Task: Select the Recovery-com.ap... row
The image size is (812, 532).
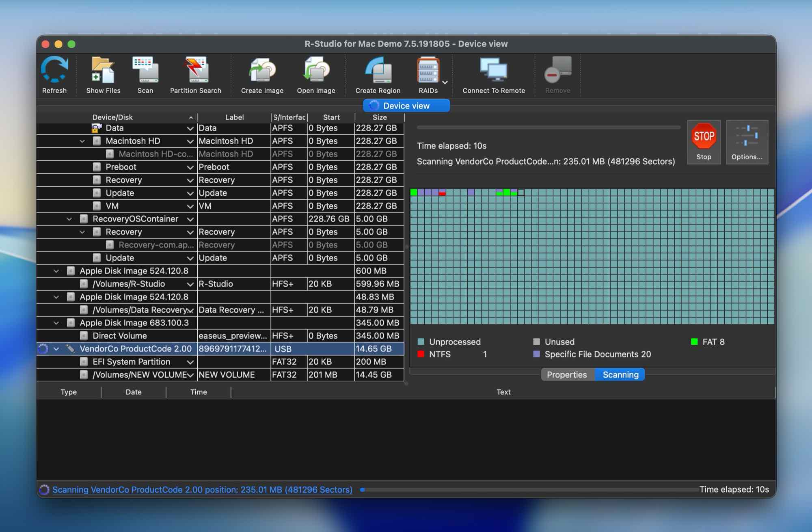Action: [220, 245]
